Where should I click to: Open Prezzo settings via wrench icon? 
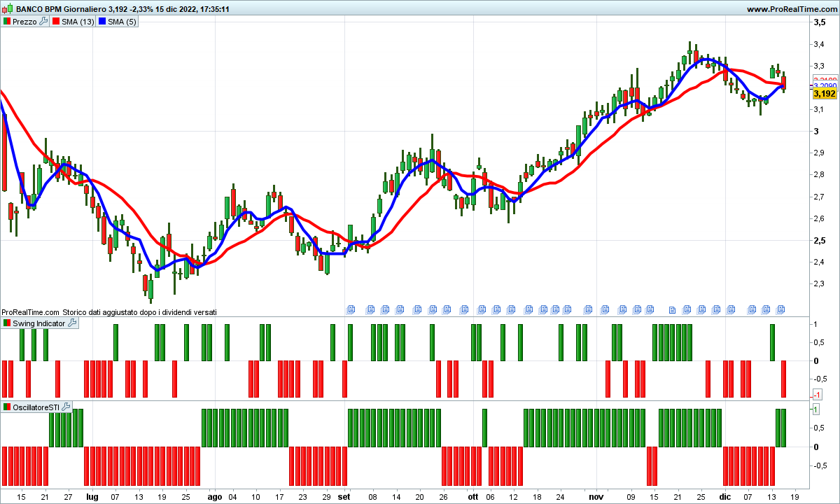pos(43,22)
